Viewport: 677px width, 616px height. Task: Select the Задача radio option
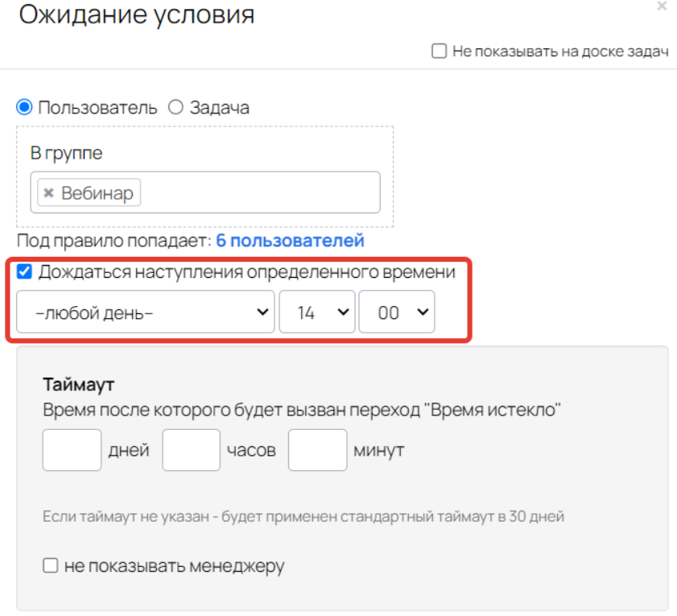click(x=175, y=107)
